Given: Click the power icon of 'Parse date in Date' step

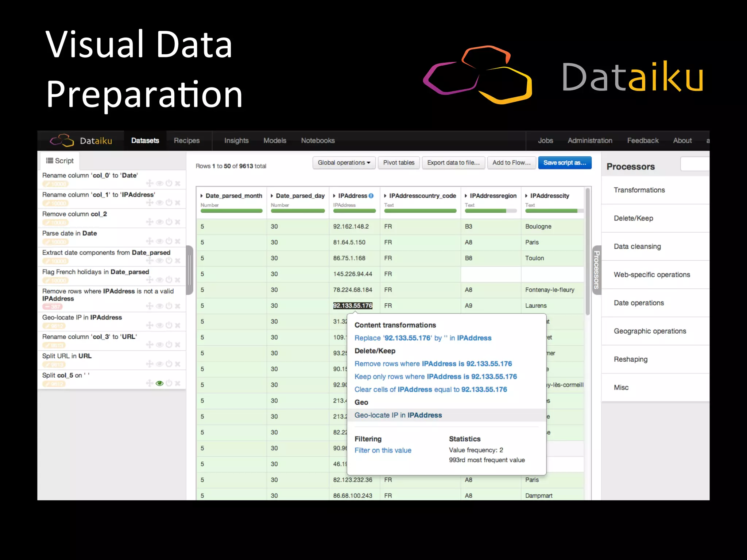Looking at the screenshot, I should pyautogui.click(x=169, y=241).
